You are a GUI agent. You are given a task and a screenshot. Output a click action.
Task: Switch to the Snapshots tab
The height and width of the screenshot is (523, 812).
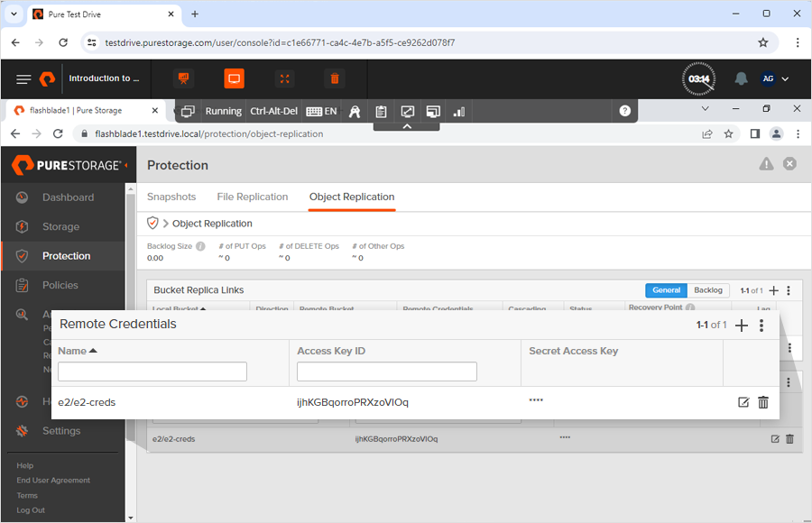[x=171, y=197]
